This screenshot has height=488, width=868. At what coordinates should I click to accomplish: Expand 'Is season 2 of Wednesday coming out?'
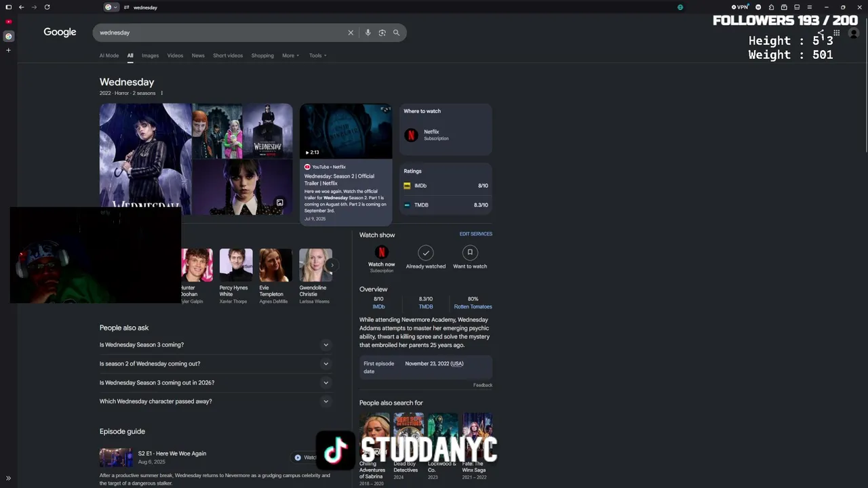[x=215, y=364]
